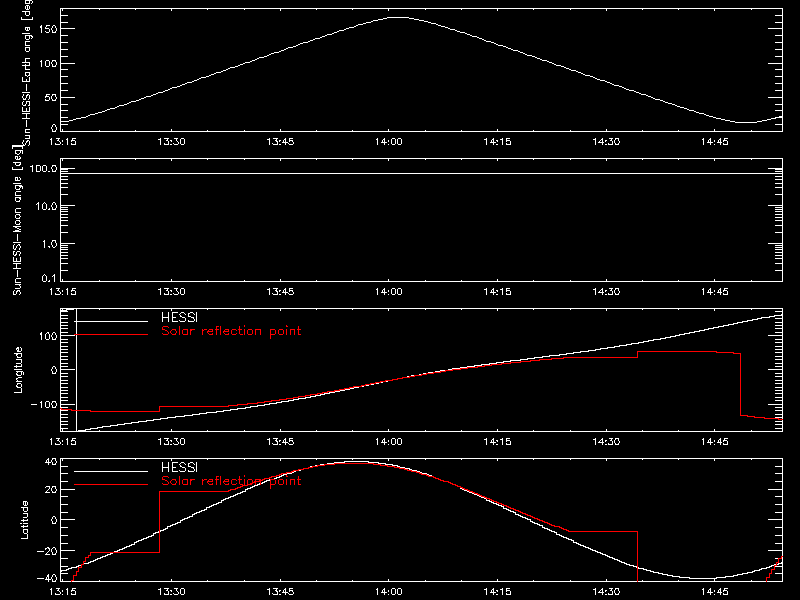Click red legend line sample in Latitude plot
Image resolution: width=800 pixels, height=600 pixels.
111,484
